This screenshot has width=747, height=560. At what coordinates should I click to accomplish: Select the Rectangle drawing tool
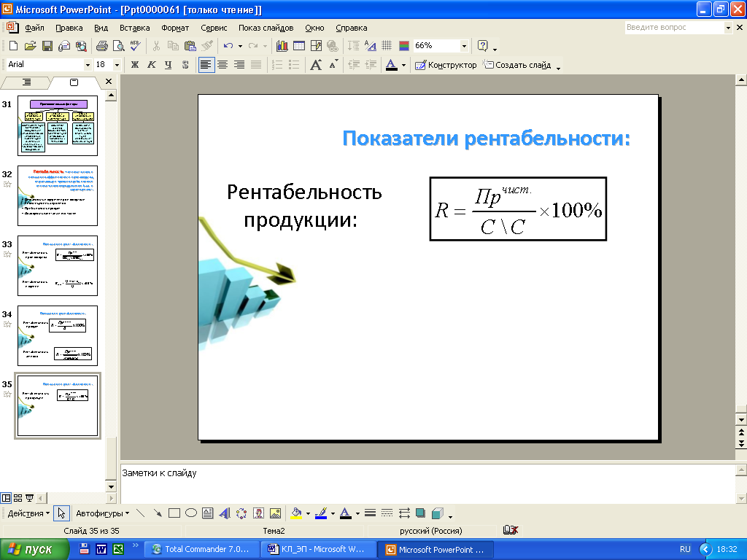click(x=174, y=513)
